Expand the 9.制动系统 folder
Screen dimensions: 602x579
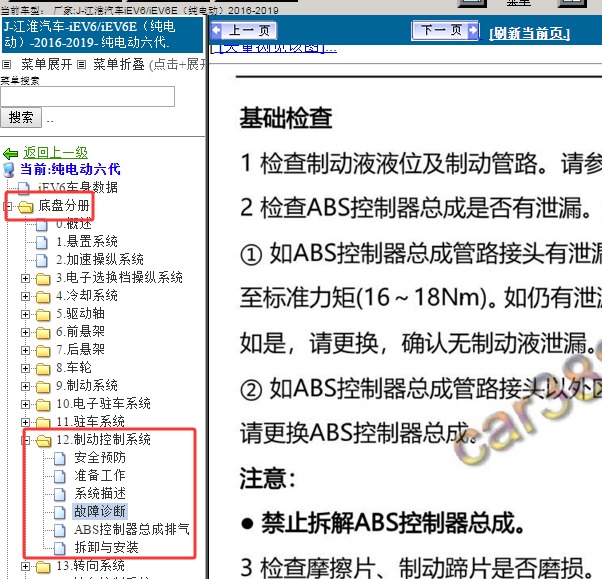pyautogui.click(x=25, y=386)
